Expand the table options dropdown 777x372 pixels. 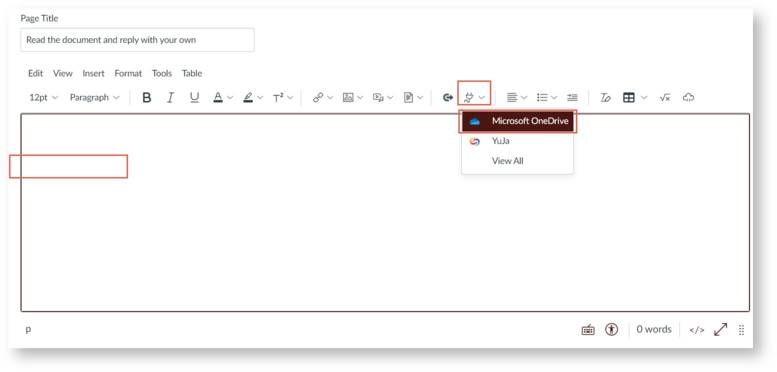point(644,98)
